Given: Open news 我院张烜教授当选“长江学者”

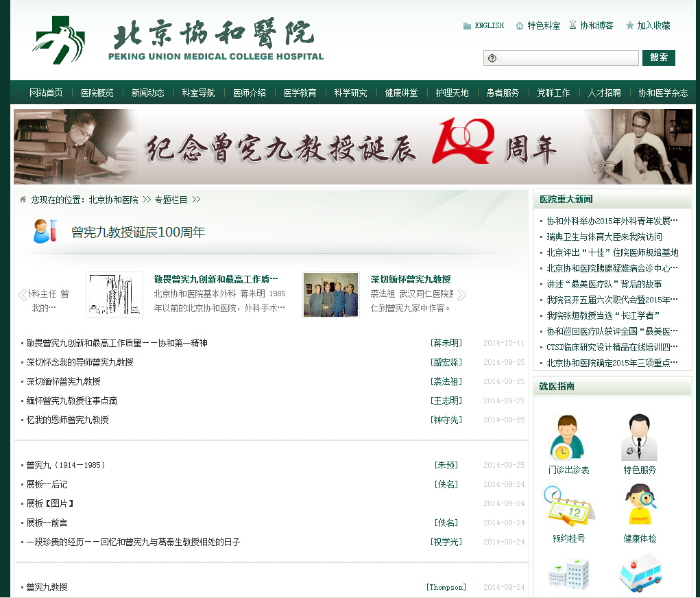Looking at the screenshot, I should [x=603, y=315].
